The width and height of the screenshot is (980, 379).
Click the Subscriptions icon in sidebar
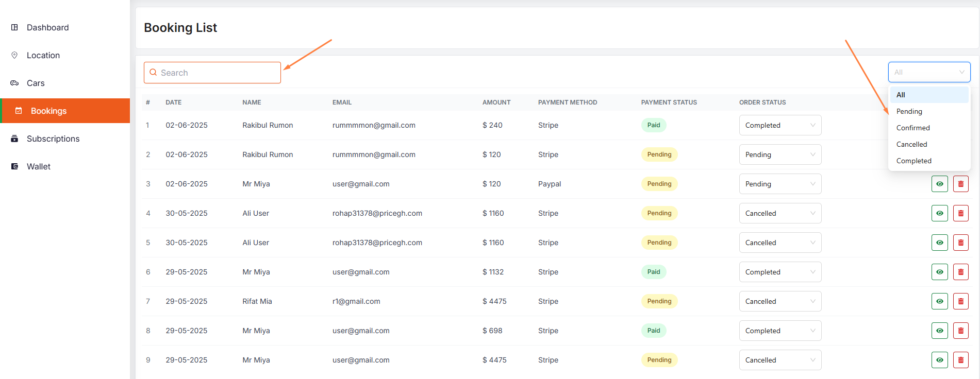pos(14,139)
